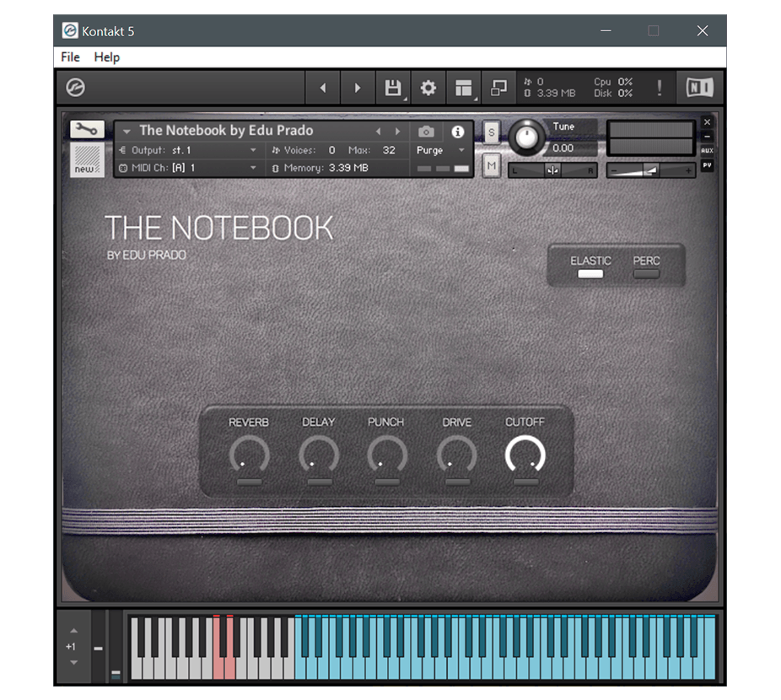The width and height of the screenshot is (781, 700).
Task: Click the 'new' instrument icon thumbnail
Action: [87, 159]
